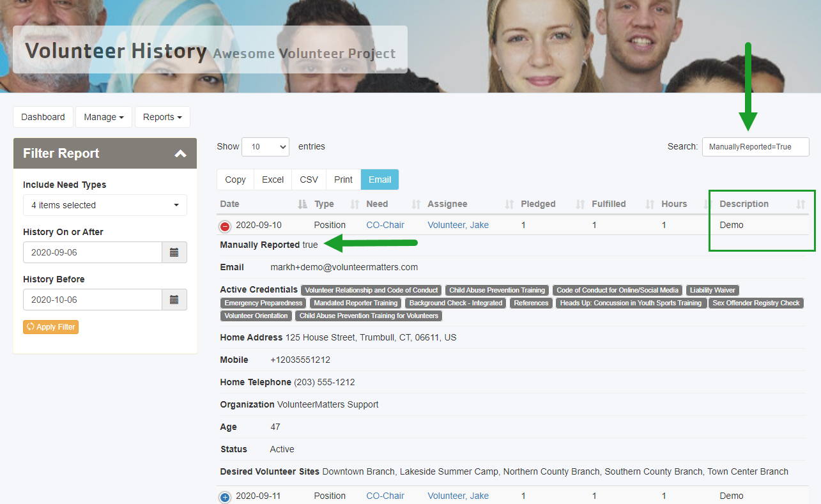The image size is (821, 504).
Task: Click in the Search input field
Action: (x=755, y=147)
